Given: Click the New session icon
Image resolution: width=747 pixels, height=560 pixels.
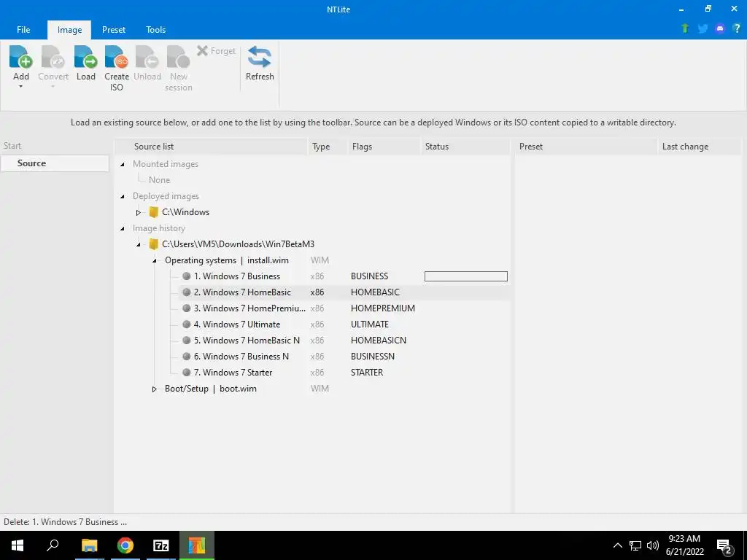Looking at the screenshot, I should tap(178, 57).
